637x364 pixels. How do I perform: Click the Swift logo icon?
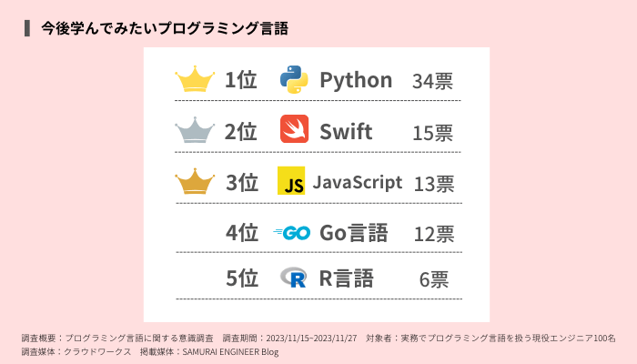(x=294, y=131)
